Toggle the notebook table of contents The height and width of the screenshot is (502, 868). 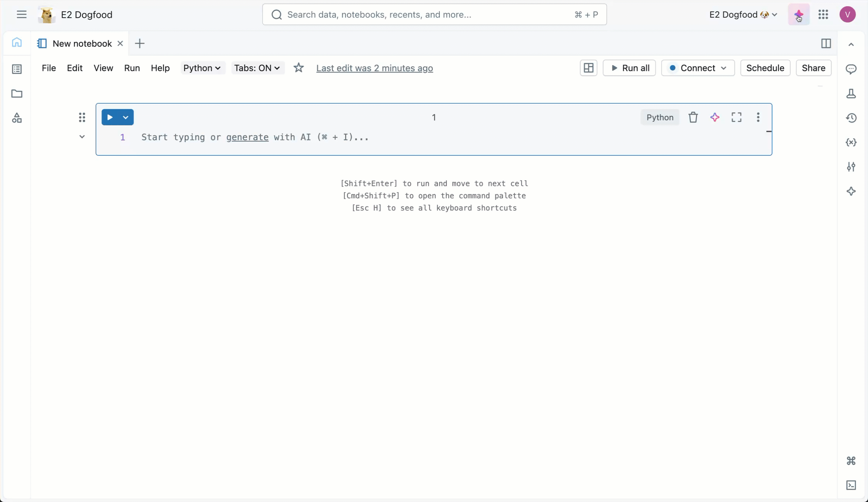[x=17, y=69]
